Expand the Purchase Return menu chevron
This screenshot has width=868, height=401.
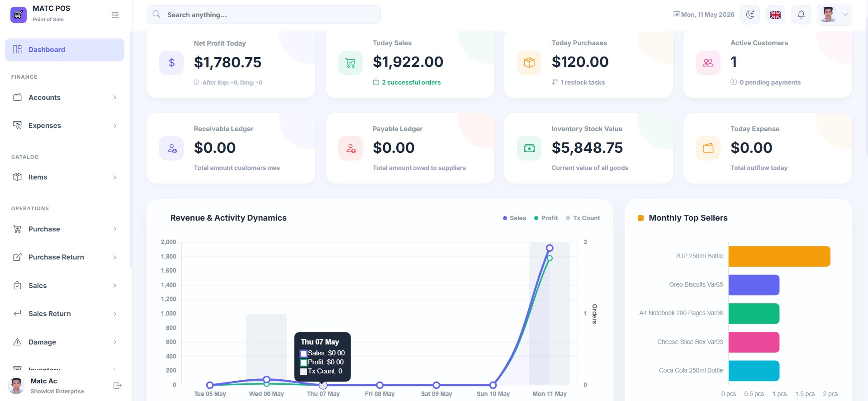[115, 257]
